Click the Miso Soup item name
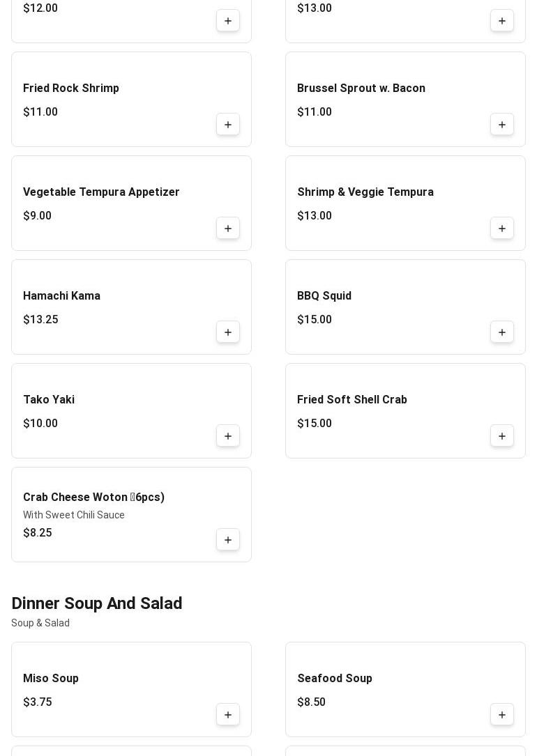Viewport: 537px width, 756px height. tap(51, 679)
